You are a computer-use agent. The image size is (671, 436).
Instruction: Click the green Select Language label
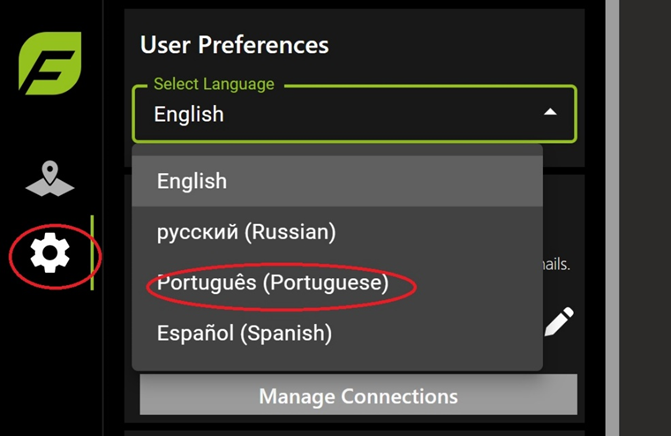pyautogui.click(x=214, y=84)
